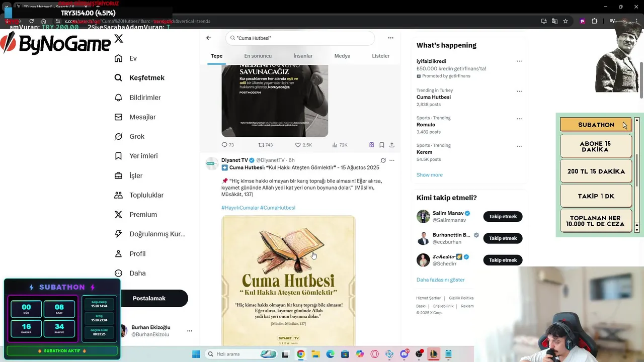The width and height of the screenshot is (644, 362).
Task: View analytics showing 72K views
Action: (x=339, y=145)
